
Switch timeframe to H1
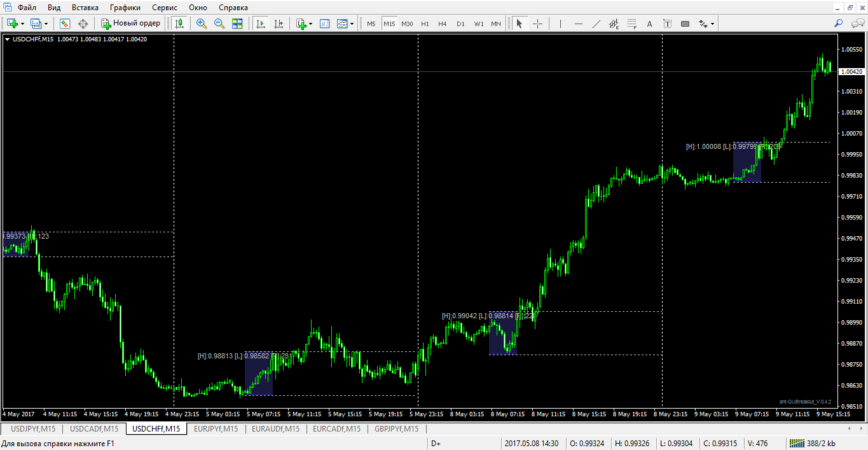[425, 24]
